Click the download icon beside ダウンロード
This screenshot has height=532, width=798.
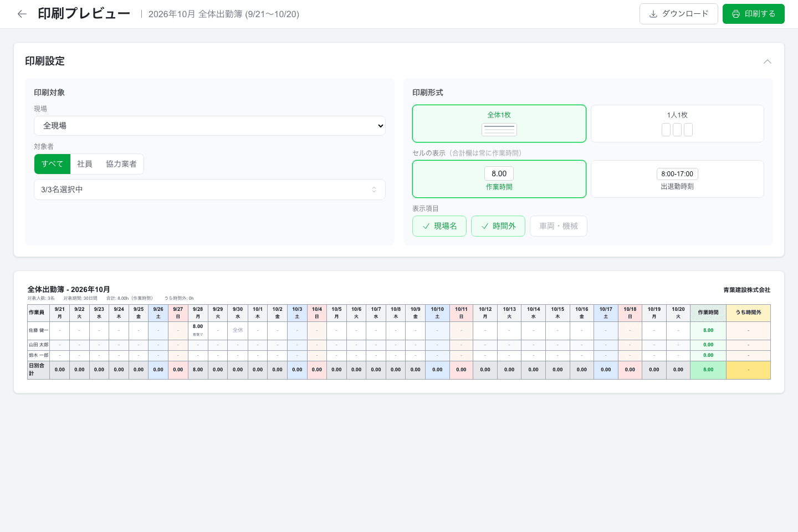point(653,14)
